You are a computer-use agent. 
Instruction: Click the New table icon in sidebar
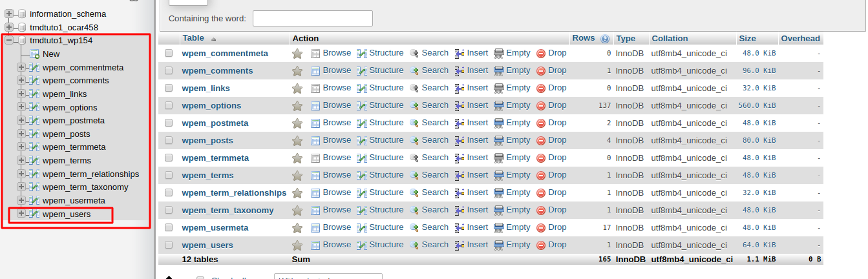coord(34,54)
